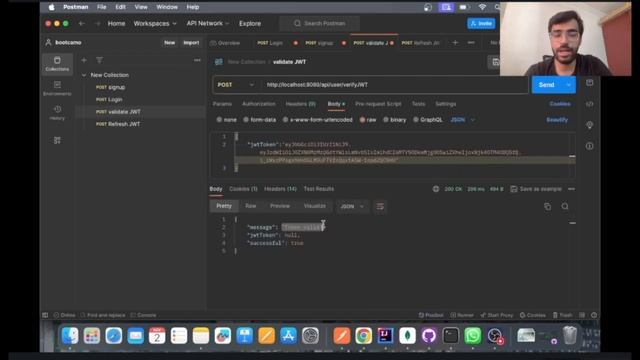Open the JSON request body format dropdown
Image resolution: width=640 pixels, height=360 pixels.
click(x=463, y=120)
